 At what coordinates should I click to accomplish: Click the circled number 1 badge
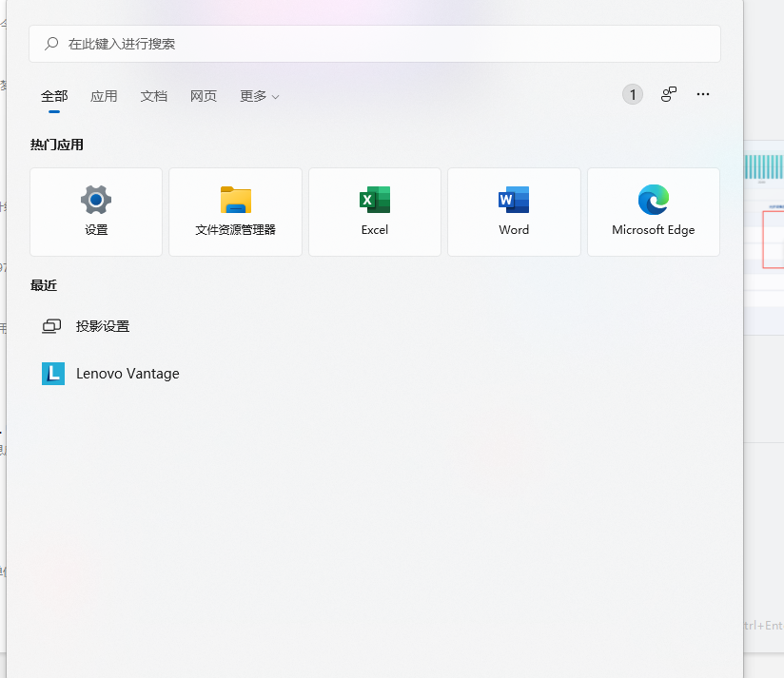click(633, 94)
